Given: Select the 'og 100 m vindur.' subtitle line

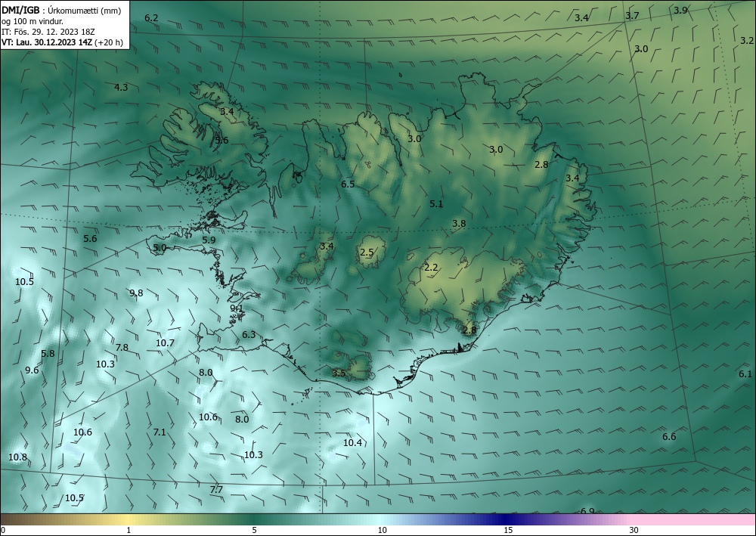Looking at the screenshot, I should pyautogui.click(x=33, y=21).
